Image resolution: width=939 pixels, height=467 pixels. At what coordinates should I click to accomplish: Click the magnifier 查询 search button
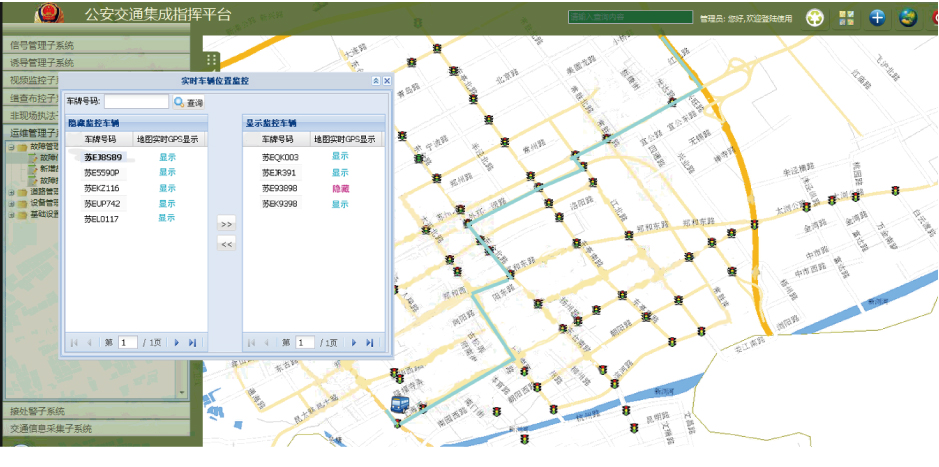(188, 102)
